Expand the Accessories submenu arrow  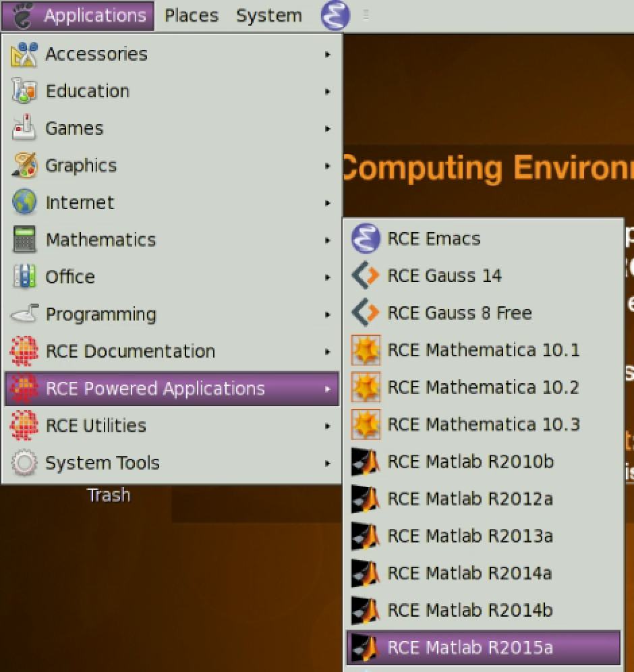pyautogui.click(x=328, y=55)
